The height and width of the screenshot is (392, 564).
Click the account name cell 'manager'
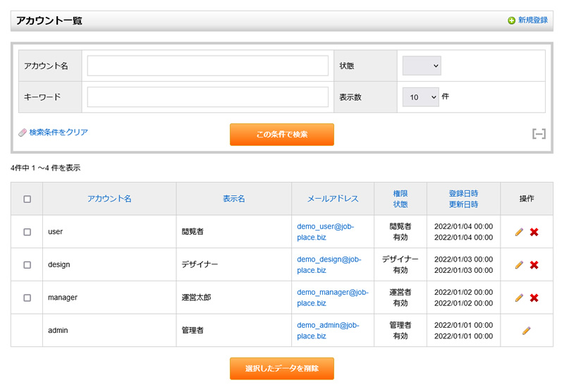point(63,298)
